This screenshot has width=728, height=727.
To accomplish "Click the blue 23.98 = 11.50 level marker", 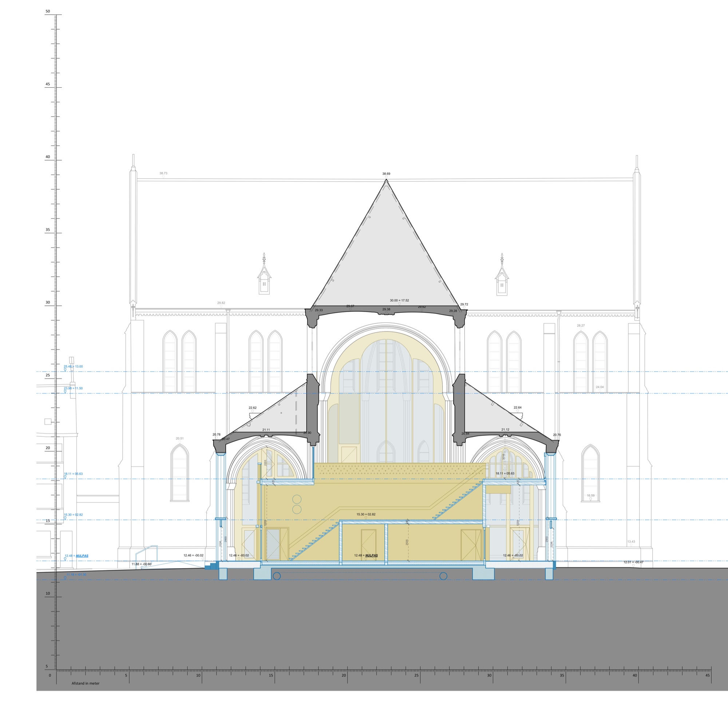I will click(x=73, y=388).
